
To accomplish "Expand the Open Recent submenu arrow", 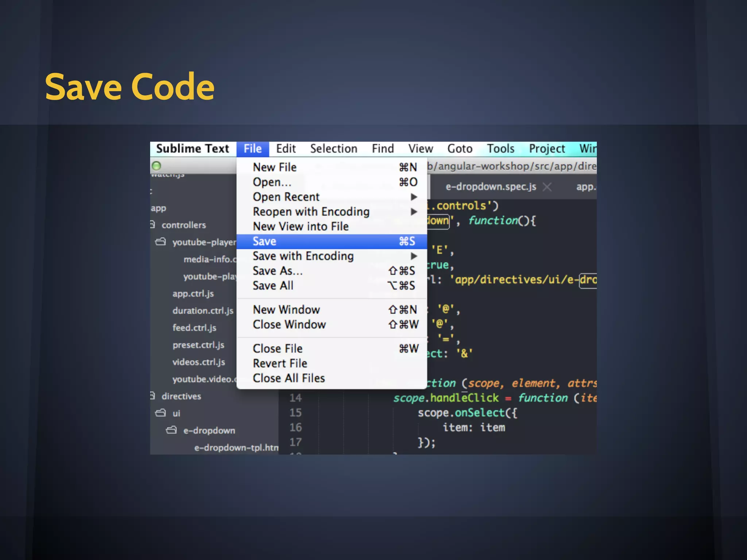I will click(414, 197).
